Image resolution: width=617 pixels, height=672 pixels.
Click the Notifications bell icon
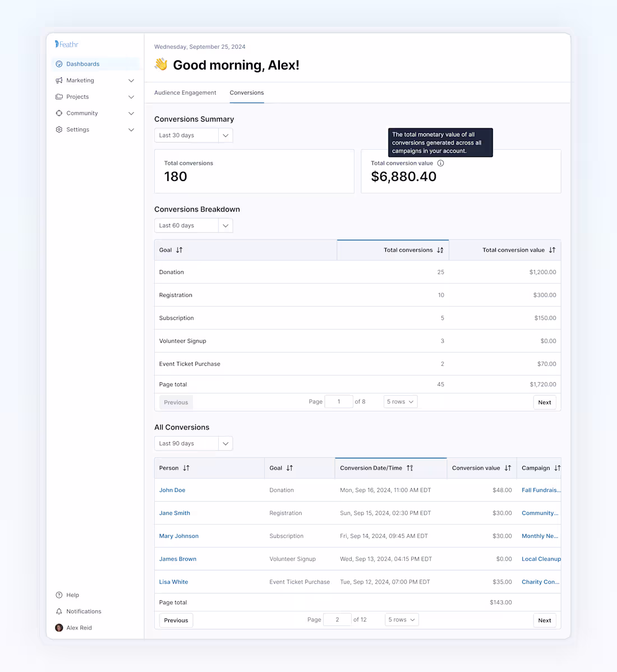coord(59,611)
